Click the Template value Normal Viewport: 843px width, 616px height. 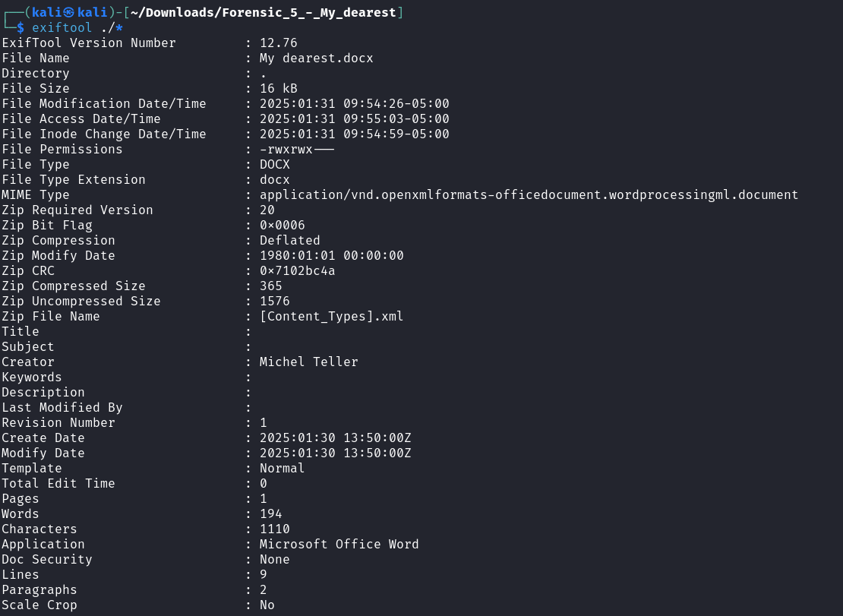point(283,468)
